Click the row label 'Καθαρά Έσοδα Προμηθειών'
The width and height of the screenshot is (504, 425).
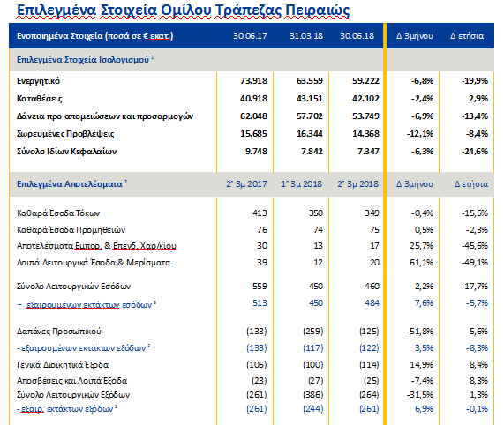coord(71,230)
